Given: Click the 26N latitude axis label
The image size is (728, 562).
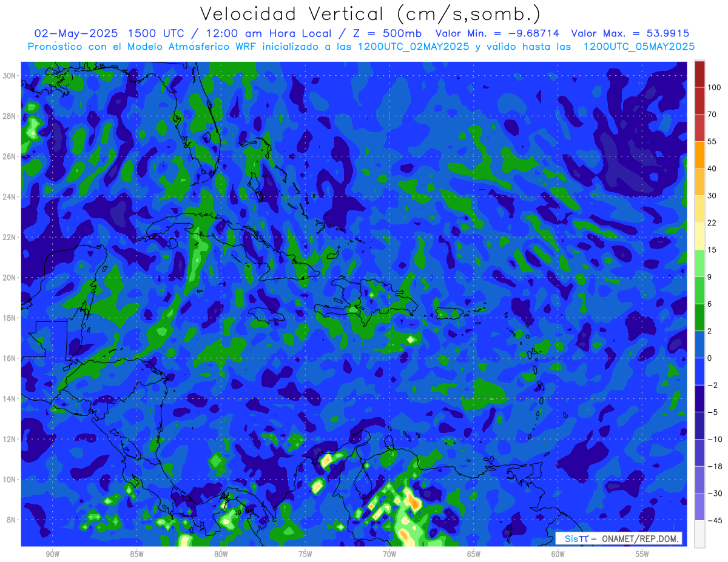Looking at the screenshot, I should (x=9, y=156).
